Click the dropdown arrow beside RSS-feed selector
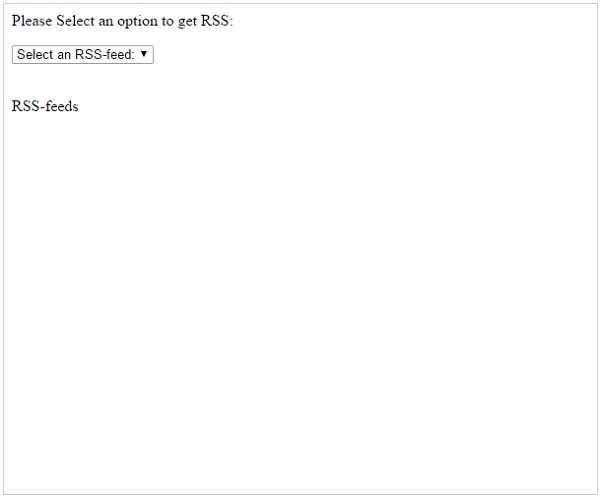The image size is (600, 497). point(144,54)
